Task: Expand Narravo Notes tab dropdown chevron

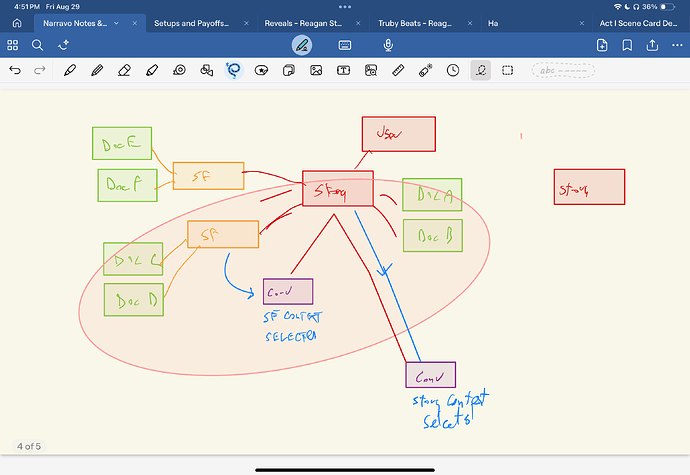Action: (120, 22)
